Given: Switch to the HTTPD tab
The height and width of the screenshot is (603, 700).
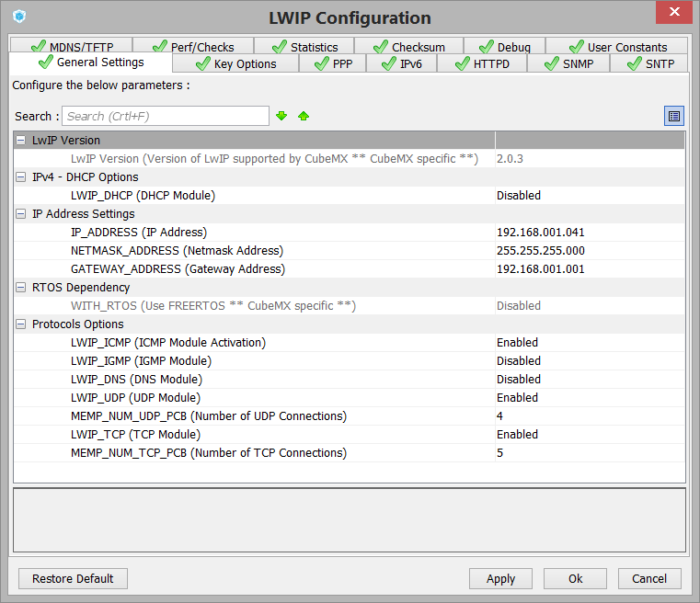Looking at the screenshot, I should 482,63.
